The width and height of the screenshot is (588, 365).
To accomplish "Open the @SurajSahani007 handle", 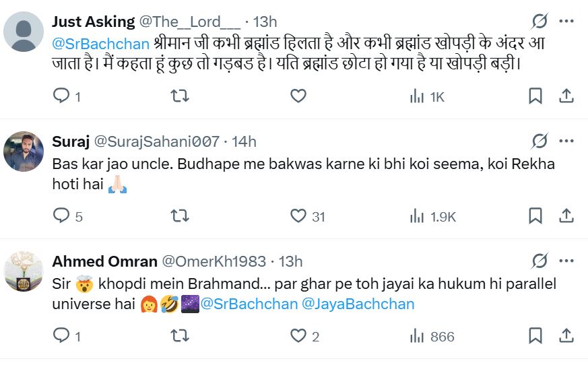I will (x=156, y=141).
